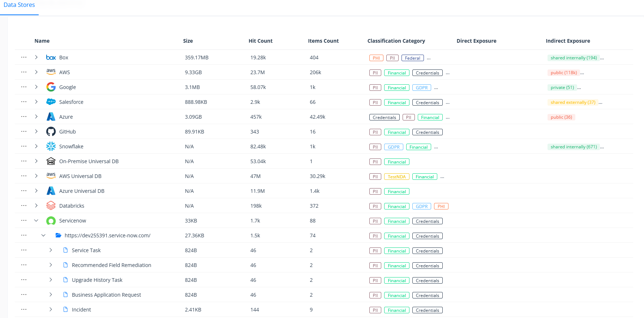This screenshot has width=644, height=318.
Task: Expand the Databricks data store row
Action: click(36, 205)
